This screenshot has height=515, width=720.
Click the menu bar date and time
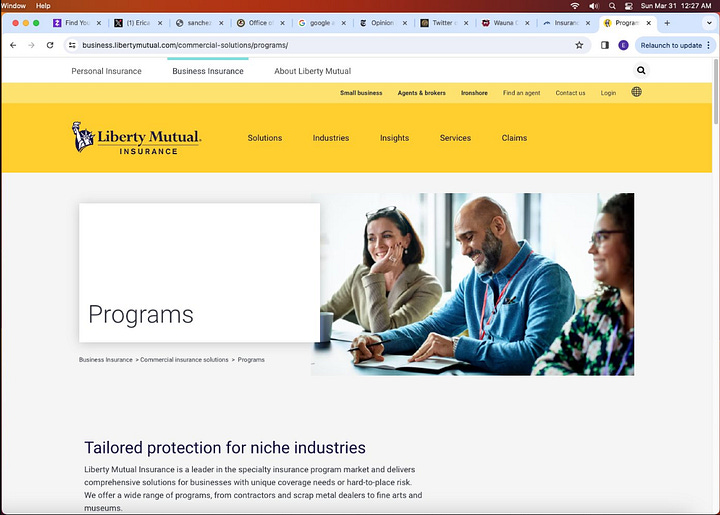point(676,6)
